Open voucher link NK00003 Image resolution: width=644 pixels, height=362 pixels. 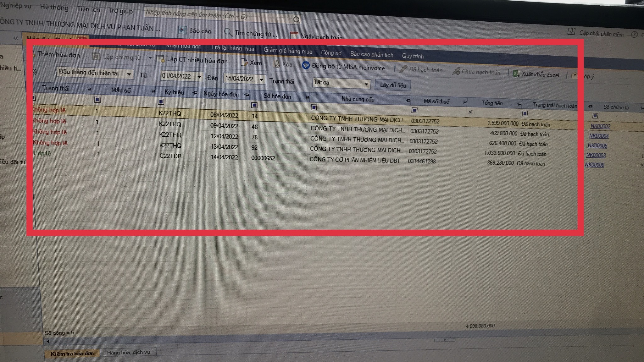point(596,155)
